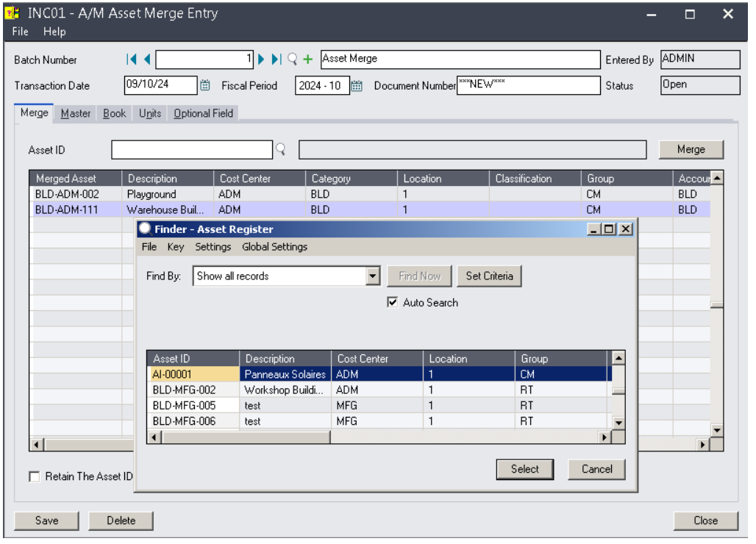Open batch number finder magnifier
This screenshot has height=544, width=756.
pos(292,60)
